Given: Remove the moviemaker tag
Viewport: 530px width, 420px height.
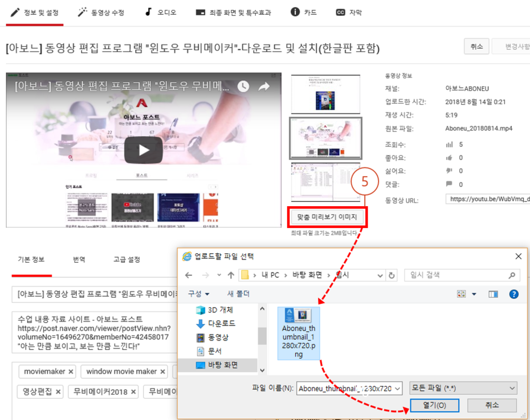Looking at the screenshot, I should pos(71,372).
